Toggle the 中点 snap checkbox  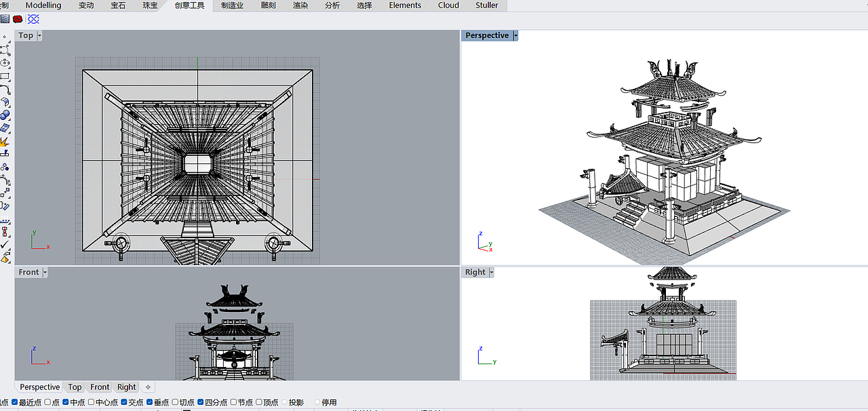pos(66,402)
